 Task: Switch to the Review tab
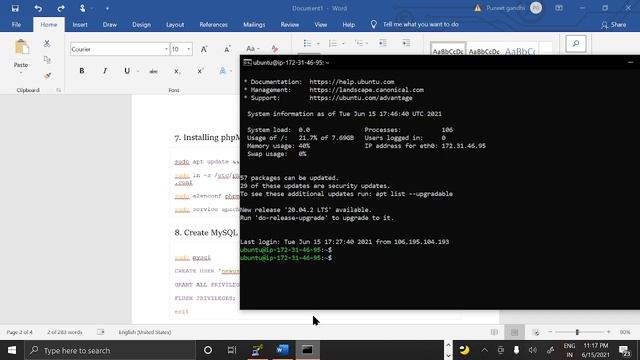pyautogui.click(x=290, y=24)
